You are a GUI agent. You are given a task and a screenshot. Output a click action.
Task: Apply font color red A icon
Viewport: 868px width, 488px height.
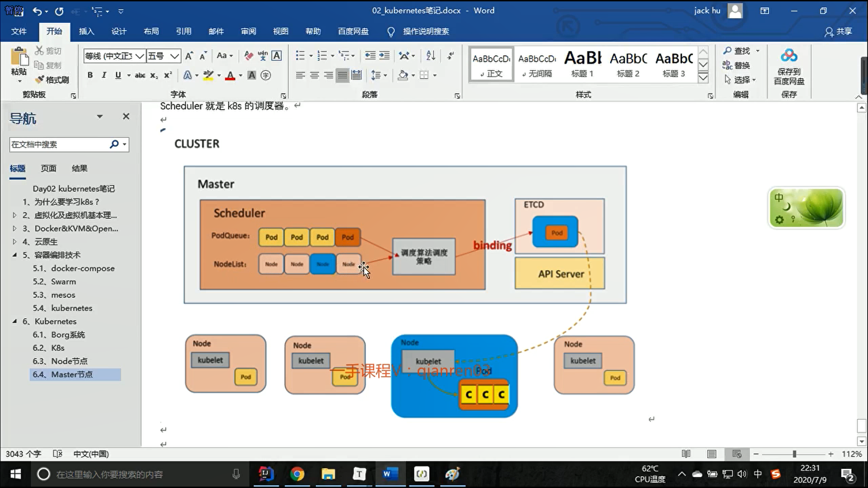pyautogui.click(x=230, y=75)
